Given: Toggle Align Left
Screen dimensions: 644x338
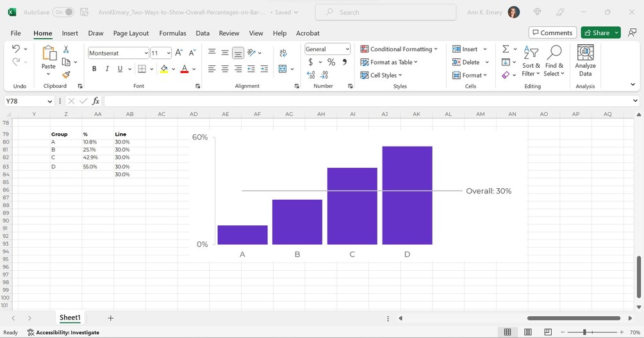Looking at the screenshot, I should point(212,68).
